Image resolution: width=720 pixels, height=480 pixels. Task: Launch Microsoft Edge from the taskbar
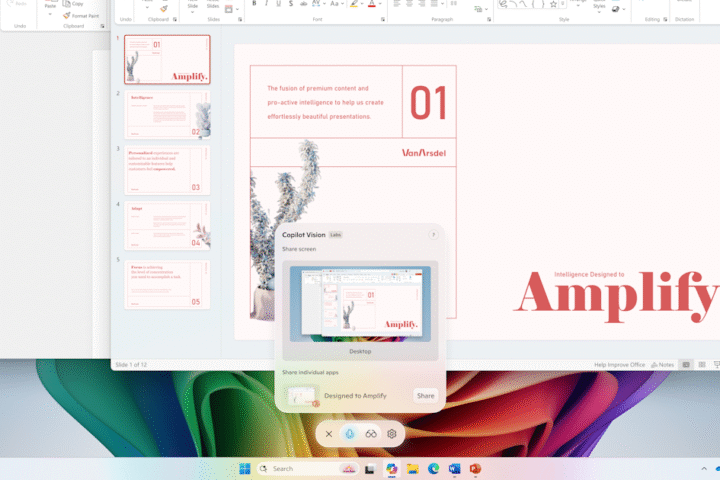tap(433, 469)
